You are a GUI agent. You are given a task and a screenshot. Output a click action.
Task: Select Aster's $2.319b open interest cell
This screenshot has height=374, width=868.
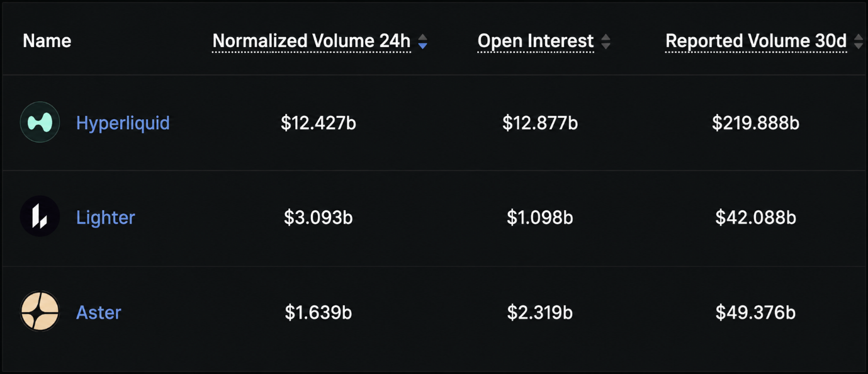[x=540, y=312]
